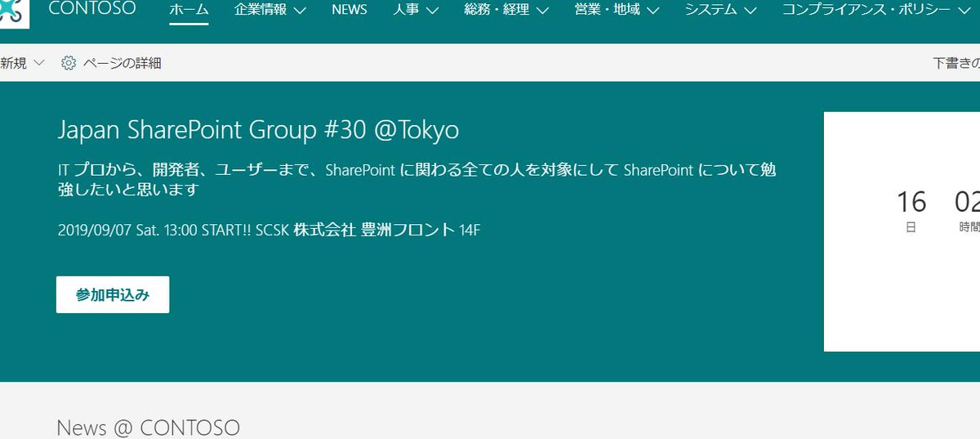Image resolution: width=980 pixels, height=439 pixels.
Task: Expand the システム chevron
Action: click(x=749, y=11)
